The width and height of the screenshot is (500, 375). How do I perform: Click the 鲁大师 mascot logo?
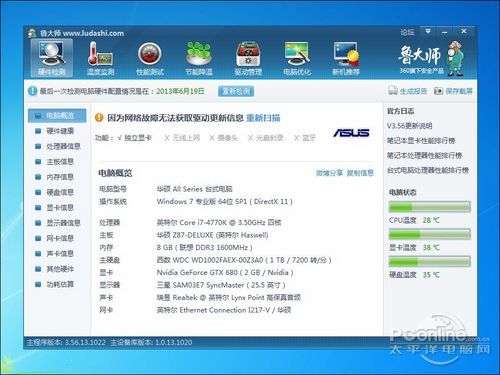[456, 58]
